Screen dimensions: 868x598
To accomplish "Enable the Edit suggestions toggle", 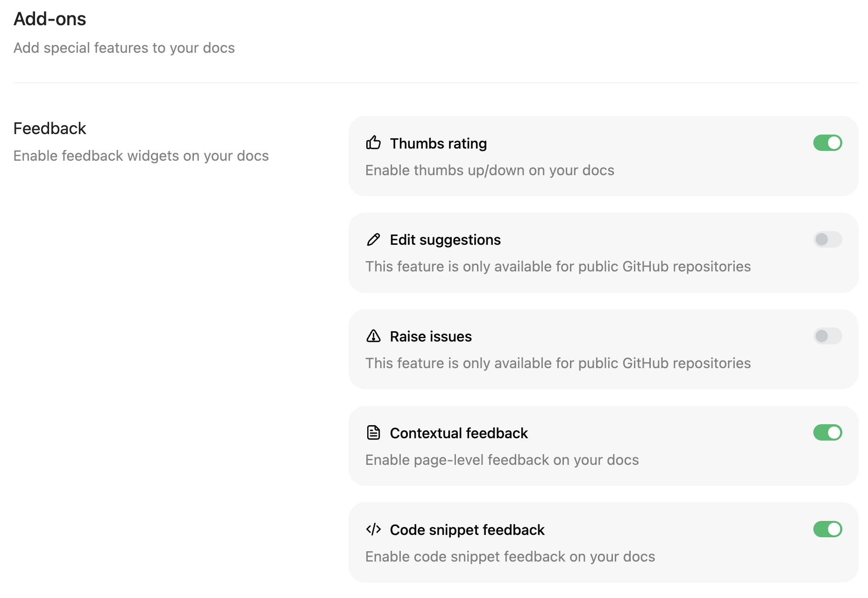I will [x=827, y=240].
